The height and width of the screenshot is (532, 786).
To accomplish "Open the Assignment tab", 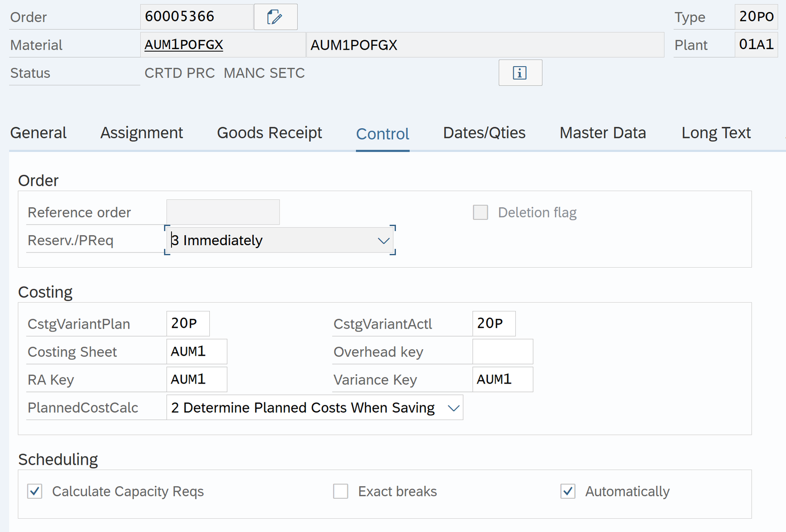I will pyautogui.click(x=141, y=133).
